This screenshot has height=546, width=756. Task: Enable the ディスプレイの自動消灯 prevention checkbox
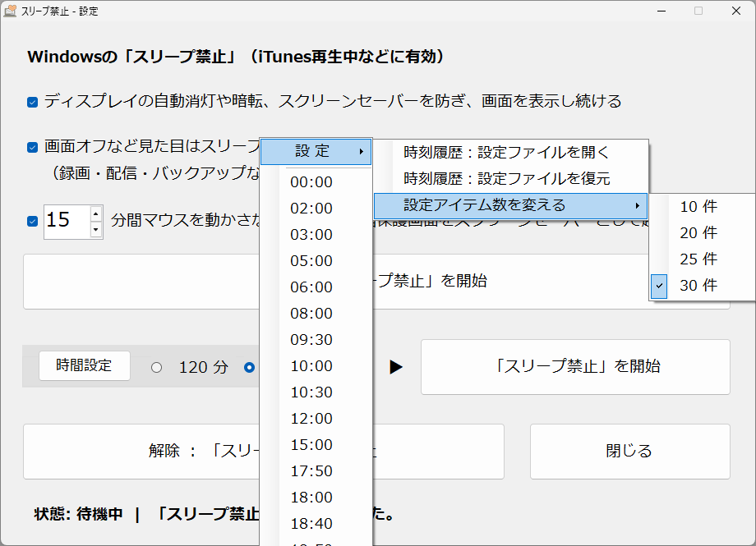[31, 101]
